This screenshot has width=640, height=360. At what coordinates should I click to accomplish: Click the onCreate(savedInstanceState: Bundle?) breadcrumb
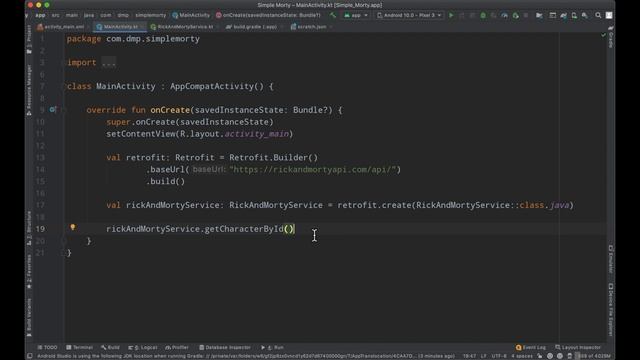pyautogui.click(x=268, y=15)
